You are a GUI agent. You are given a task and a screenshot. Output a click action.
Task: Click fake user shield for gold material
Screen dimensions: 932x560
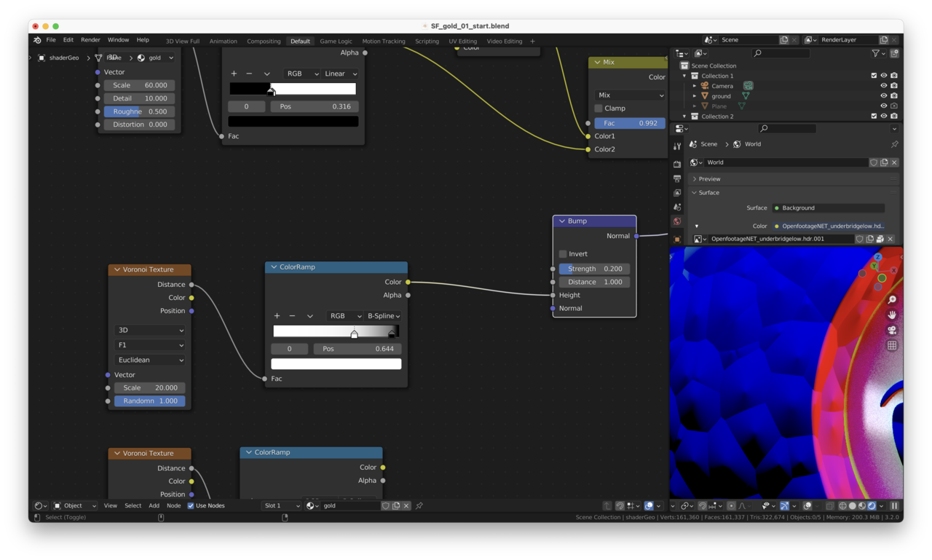pyautogui.click(x=386, y=505)
